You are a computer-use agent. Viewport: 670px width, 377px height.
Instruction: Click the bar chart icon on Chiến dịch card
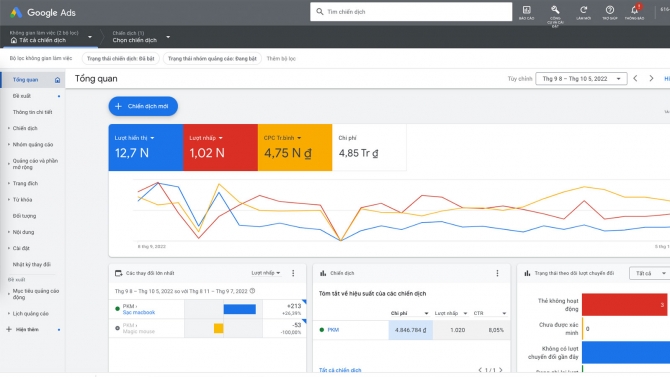click(x=323, y=273)
